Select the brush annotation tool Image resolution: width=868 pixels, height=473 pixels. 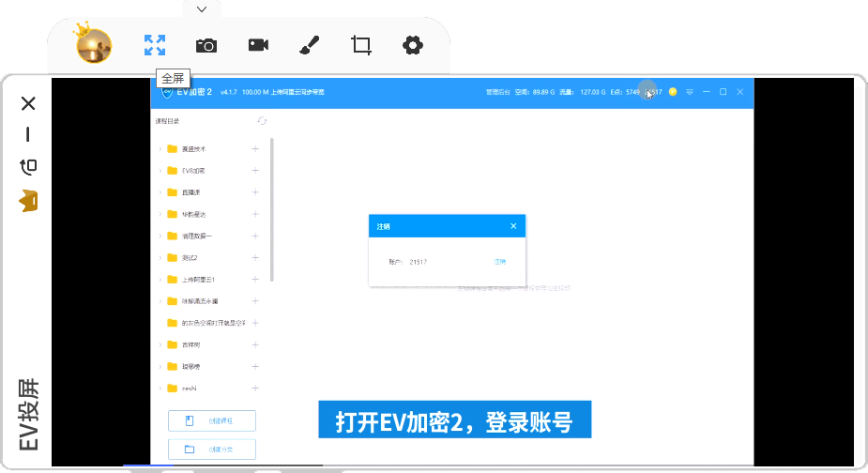[310, 45]
